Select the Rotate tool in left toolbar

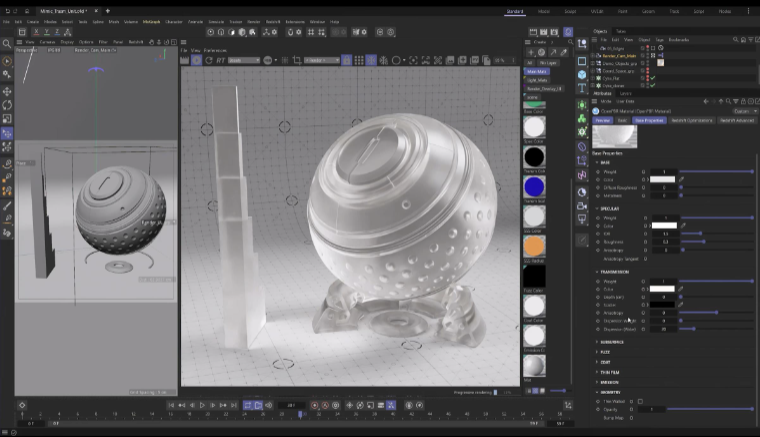point(7,104)
